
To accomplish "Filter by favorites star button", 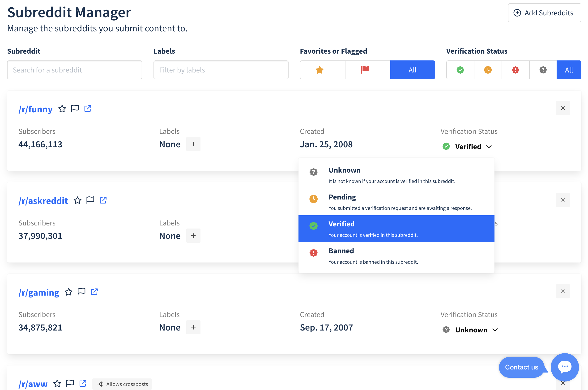I will 322,70.
